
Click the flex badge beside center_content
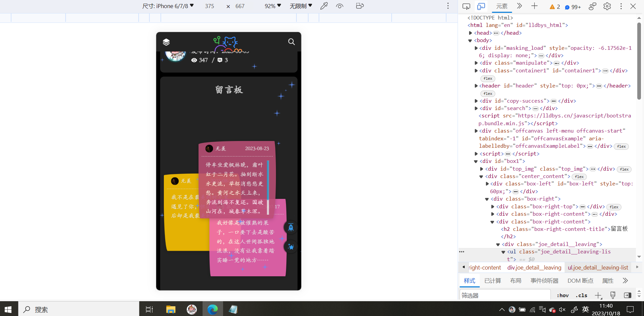click(579, 177)
